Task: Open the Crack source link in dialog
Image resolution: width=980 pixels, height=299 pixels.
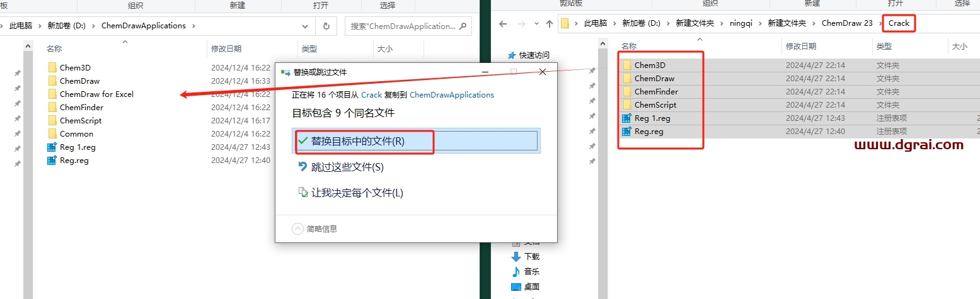Action: coord(371,95)
